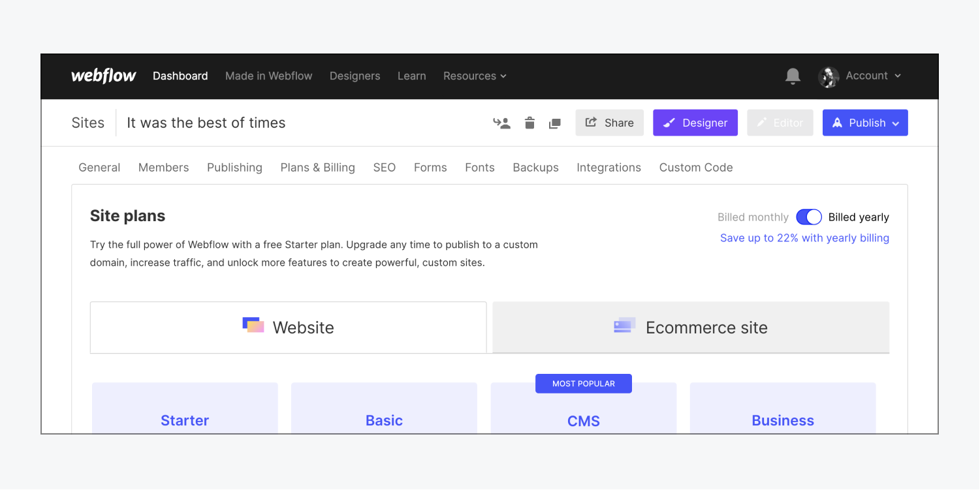Switch to the General tab
Image resolution: width=980 pixels, height=490 pixels.
click(x=99, y=168)
